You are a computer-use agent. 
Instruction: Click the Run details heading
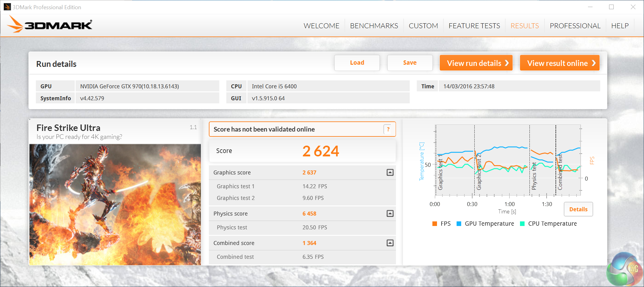(x=56, y=64)
